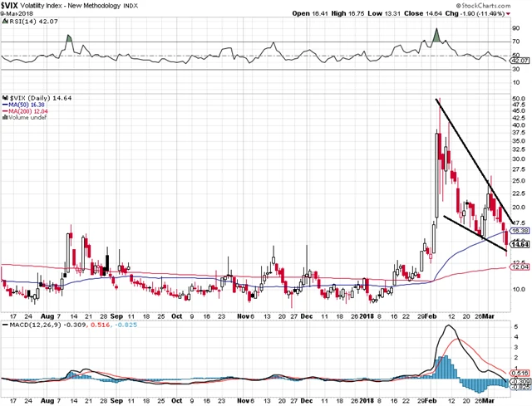Click the -0.825 tag on MACD axis
The image size is (532, 406).
(520, 387)
